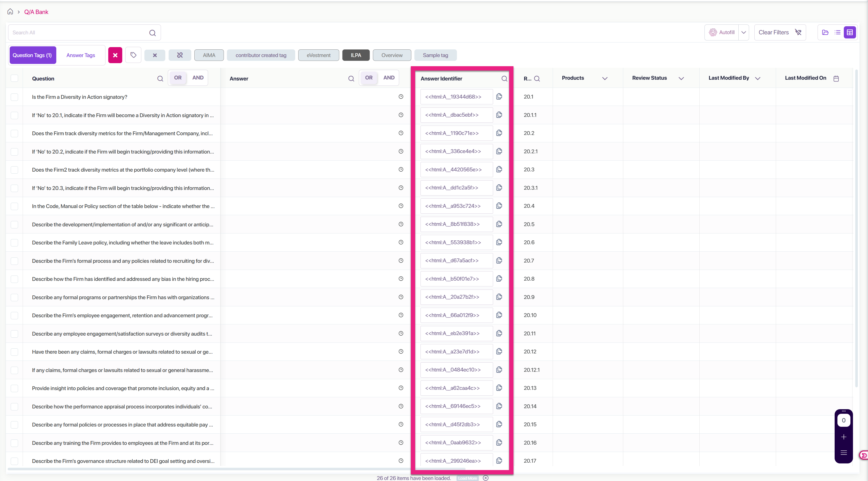Open the folder view icon
The height and width of the screenshot is (481, 868).
pyautogui.click(x=825, y=32)
